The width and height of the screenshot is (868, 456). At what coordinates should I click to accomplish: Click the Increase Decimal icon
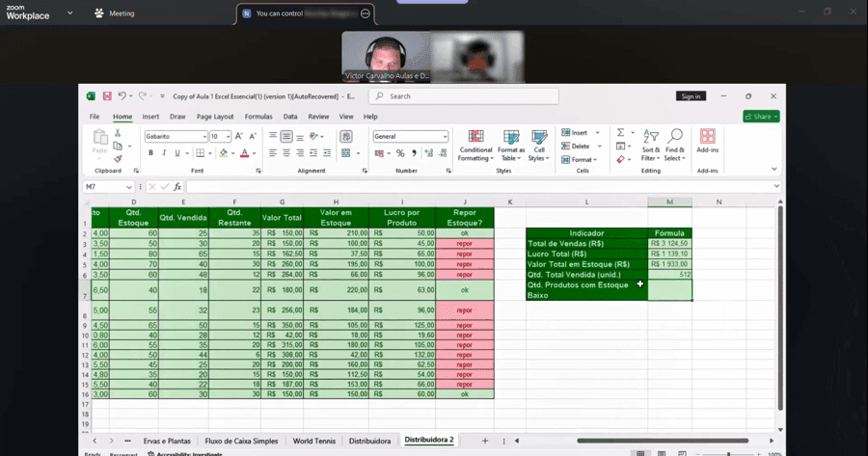click(x=429, y=153)
